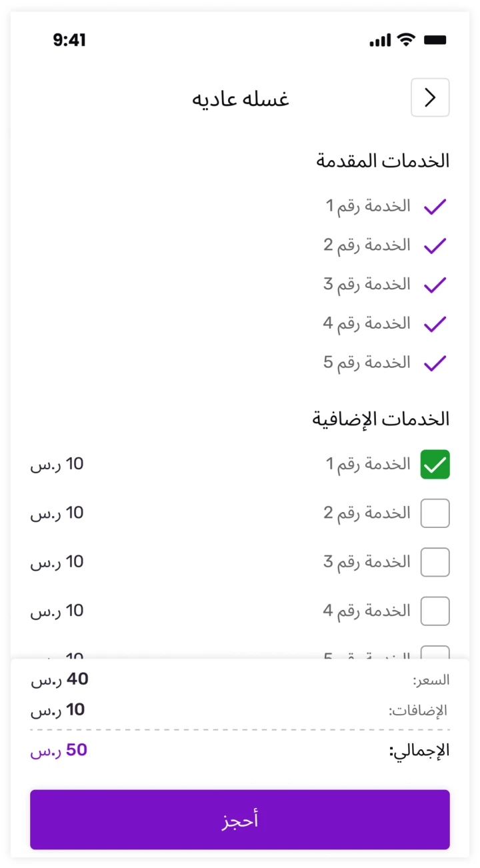Enable the additional service 2 checkbox
This screenshot has width=480, height=868.
[x=435, y=513]
